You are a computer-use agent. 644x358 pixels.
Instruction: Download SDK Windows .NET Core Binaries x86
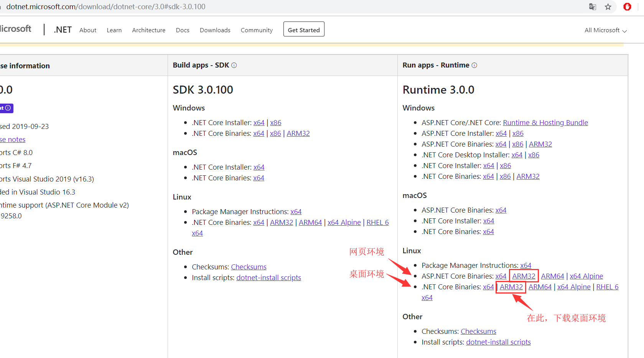[275, 134]
